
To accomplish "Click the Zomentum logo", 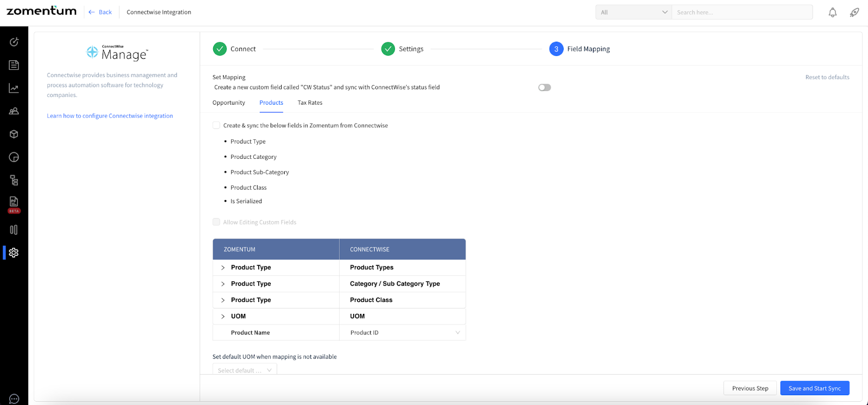I will tap(41, 11).
